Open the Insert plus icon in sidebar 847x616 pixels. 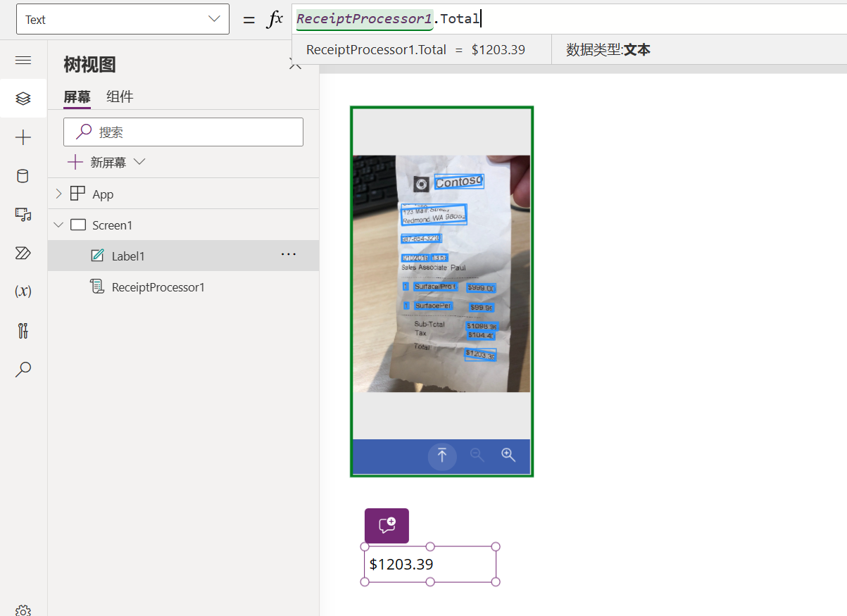(23, 137)
